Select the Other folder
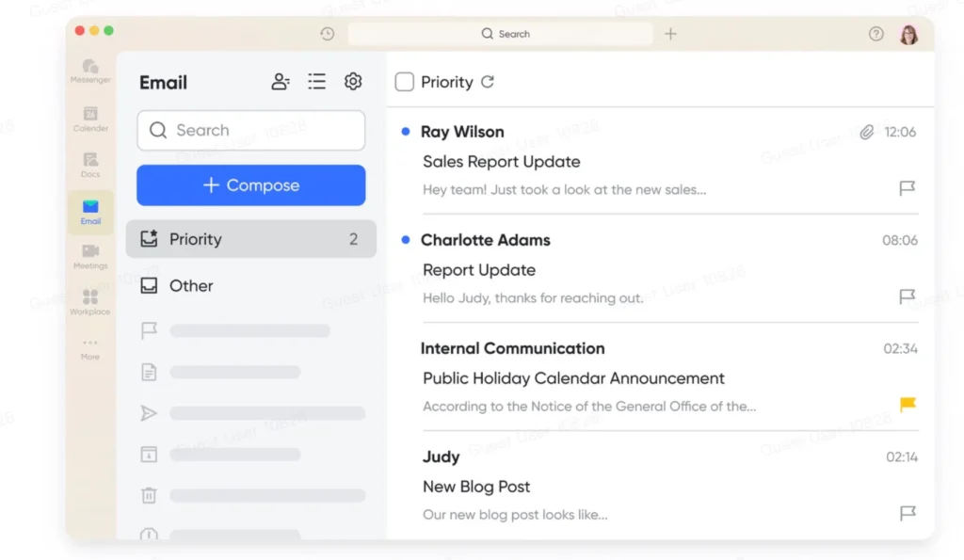This screenshot has width=964, height=560. (250, 286)
